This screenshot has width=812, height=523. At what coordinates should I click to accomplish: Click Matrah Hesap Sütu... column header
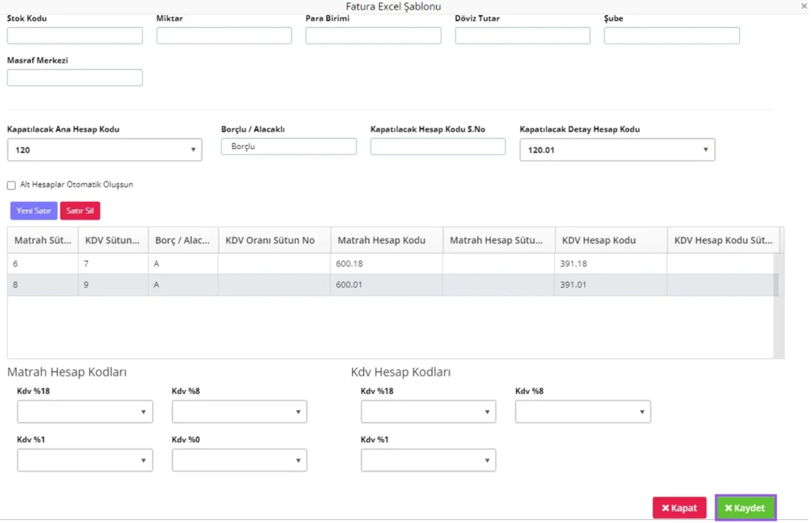498,240
